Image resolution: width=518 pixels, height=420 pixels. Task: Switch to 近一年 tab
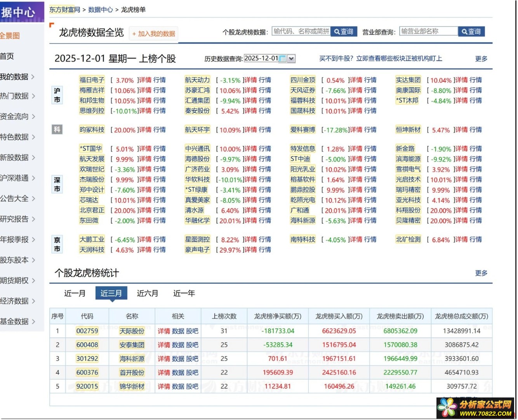click(184, 293)
